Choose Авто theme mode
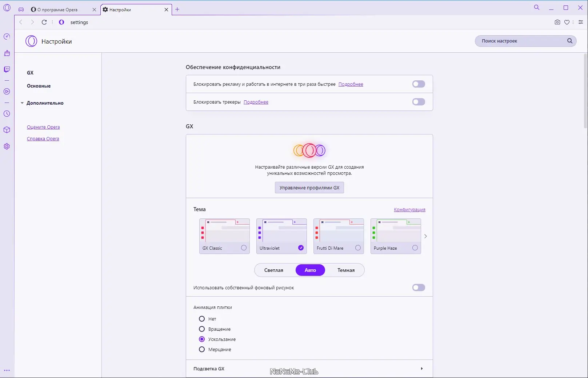Viewport: 588px width, 378px height. pos(310,270)
